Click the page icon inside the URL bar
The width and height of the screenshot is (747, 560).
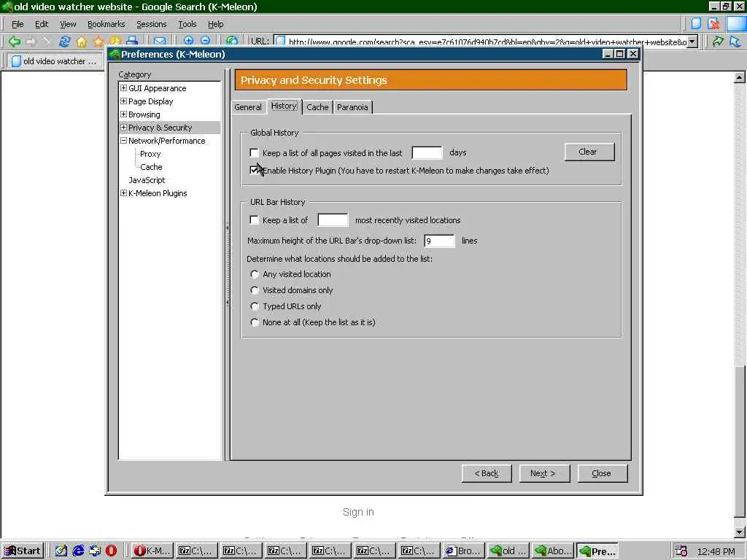281,42
